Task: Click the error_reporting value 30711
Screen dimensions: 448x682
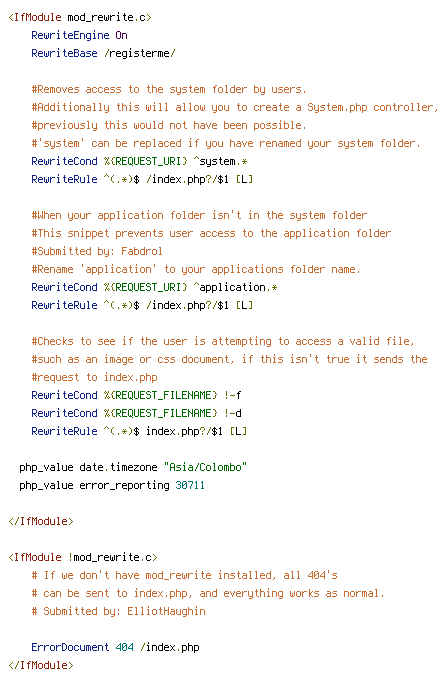Action: (190, 485)
